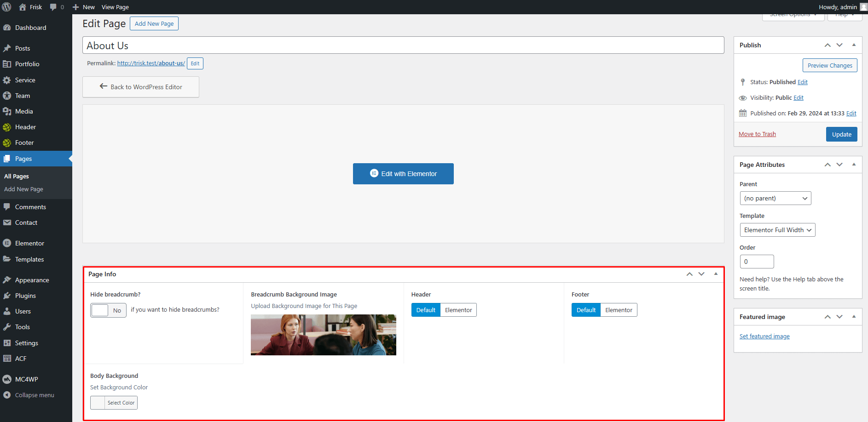Click the WordPress logo icon in admin bar
868x422 pixels.
(x=6, y=7)
